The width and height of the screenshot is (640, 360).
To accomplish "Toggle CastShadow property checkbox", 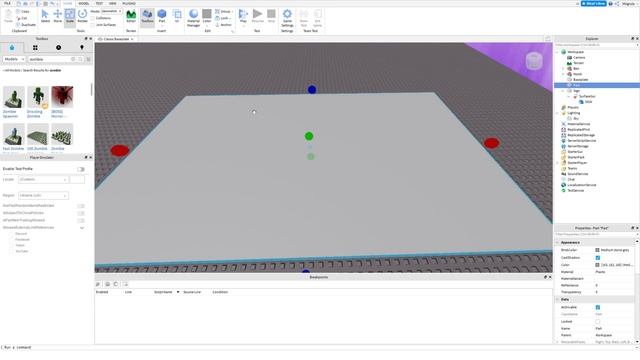I will 598,258.
